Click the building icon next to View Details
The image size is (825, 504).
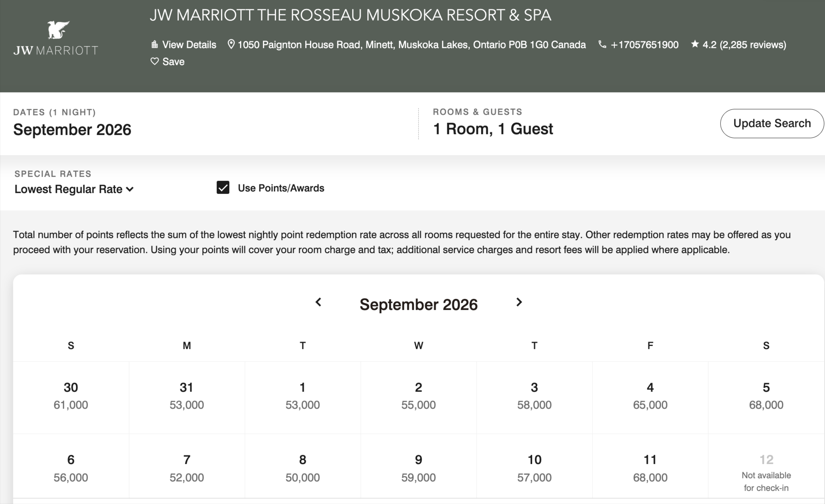click(x=154, y=44)
